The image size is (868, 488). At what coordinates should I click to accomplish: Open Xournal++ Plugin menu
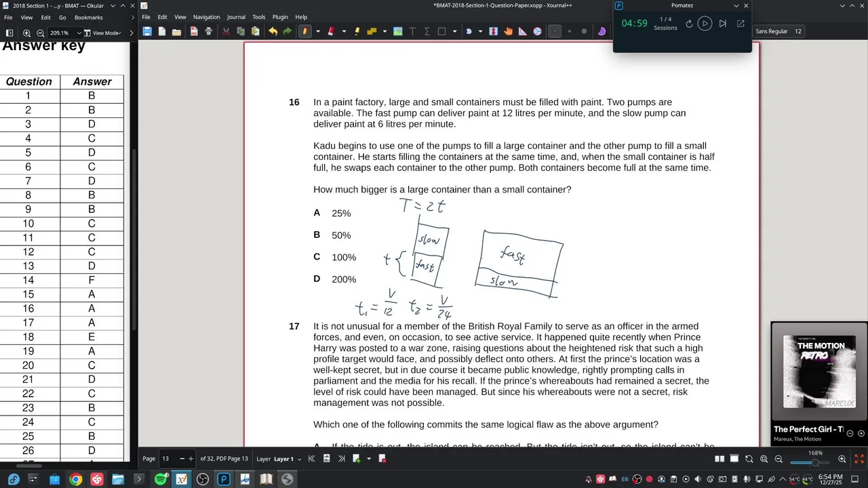point(280,17)
